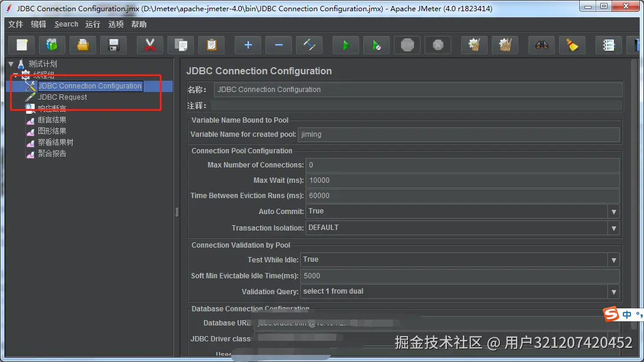The width and height of the screenshot is (644, 362).
Task: Click Max Number of Connections field
Action: click(x=462, y=165)
